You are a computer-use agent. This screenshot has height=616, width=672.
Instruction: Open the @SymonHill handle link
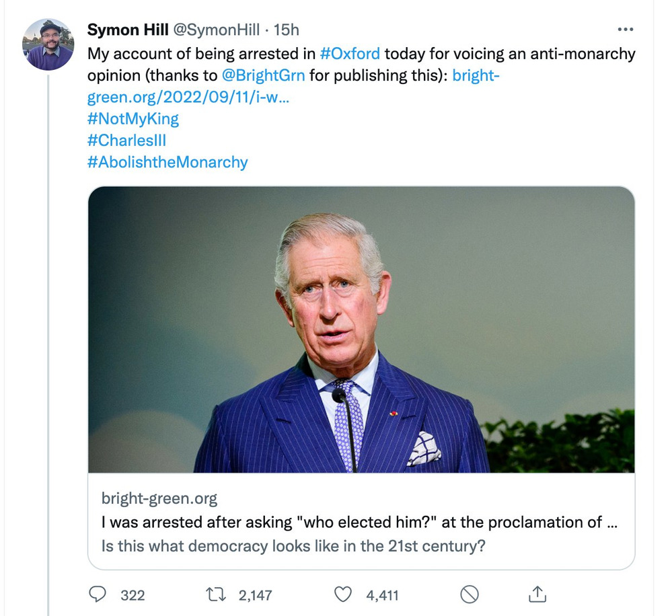pyautogui.click(x=217, y=30)
